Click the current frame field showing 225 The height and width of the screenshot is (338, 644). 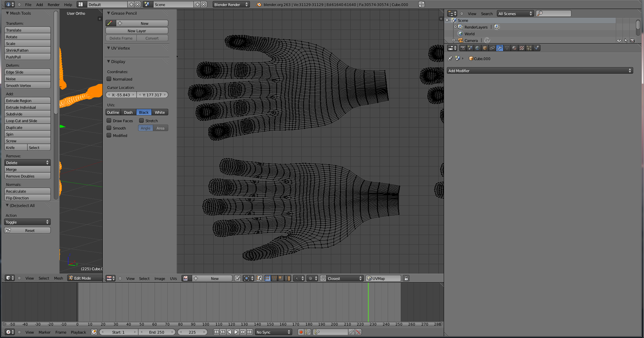[192, 332]
